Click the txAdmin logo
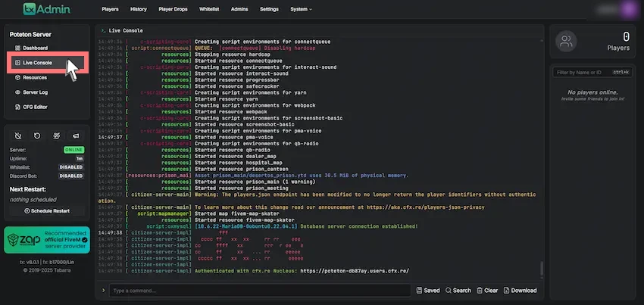The height and width of the screenshot is (305, 644). [46, 9]
